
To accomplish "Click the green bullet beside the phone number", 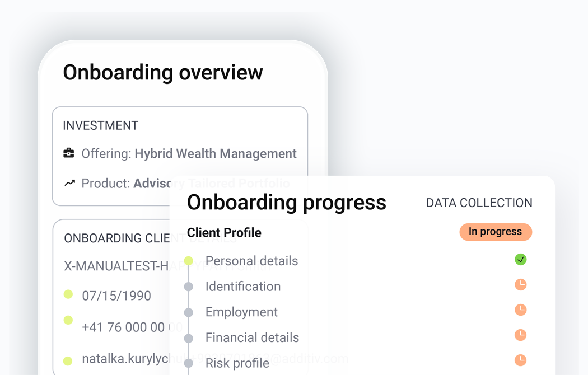I will (68, 320).
